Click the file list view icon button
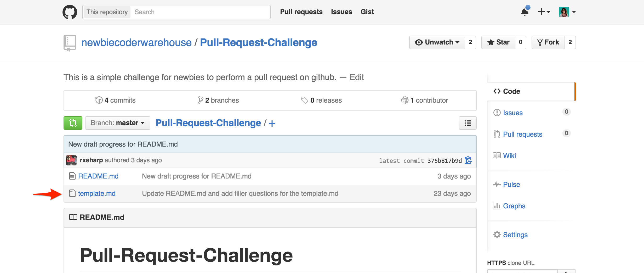Image resolution: width=644 pixels, height=273 pixels. 468,123
